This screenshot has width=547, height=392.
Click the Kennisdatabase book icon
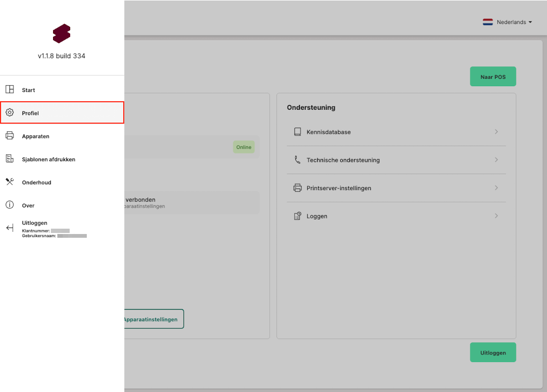pyautogui.click(x=297, y=132)
